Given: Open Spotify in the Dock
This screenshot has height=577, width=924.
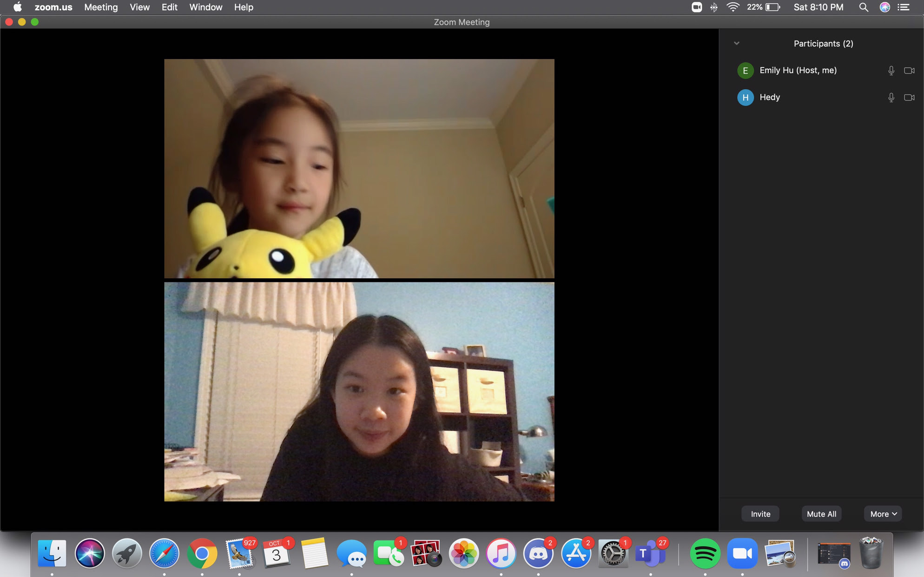Looking at the screenshot, I should click(x=705, y=553).
